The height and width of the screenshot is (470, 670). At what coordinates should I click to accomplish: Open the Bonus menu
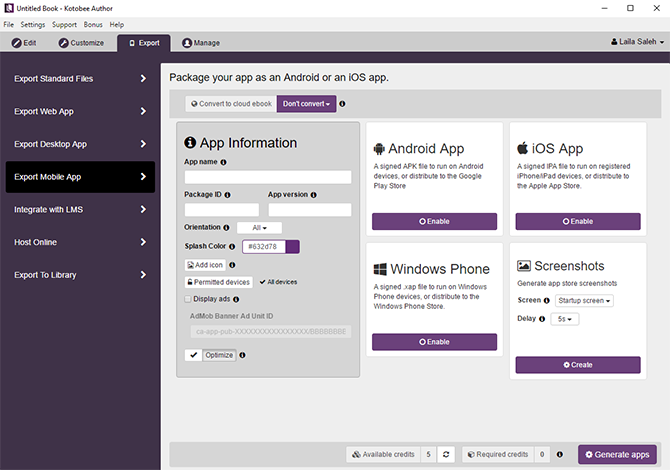(x=93, y=24)
